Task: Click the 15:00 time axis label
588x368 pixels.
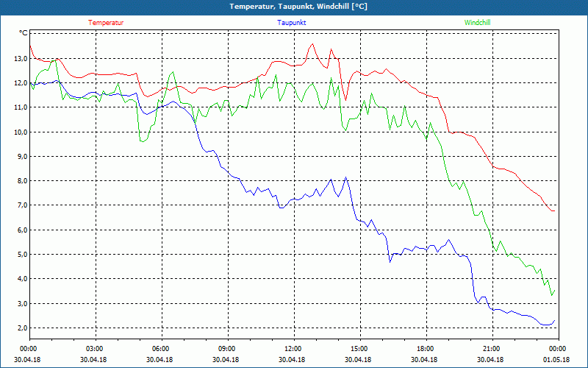Action: coord(358,349)
